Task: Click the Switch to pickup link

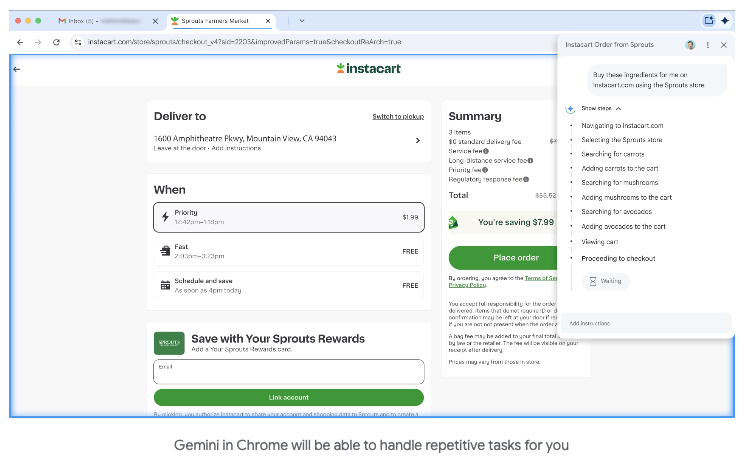Action: [x=398, y=117]
